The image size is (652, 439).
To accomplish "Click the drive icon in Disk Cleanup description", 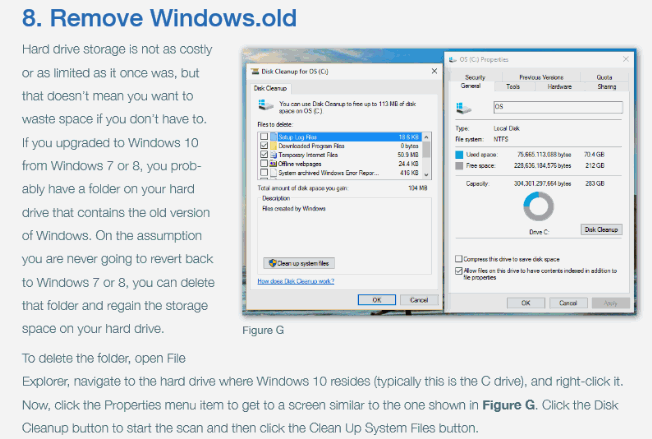I will coord(268,104).
